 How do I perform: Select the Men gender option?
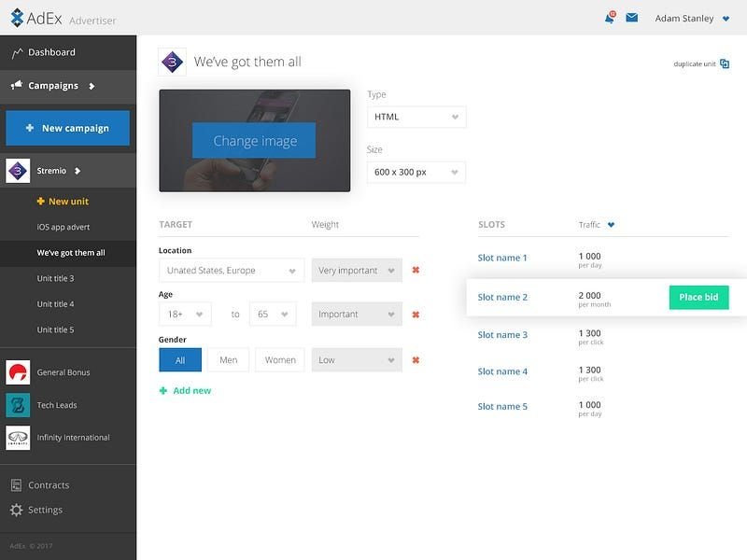point(228,360)
